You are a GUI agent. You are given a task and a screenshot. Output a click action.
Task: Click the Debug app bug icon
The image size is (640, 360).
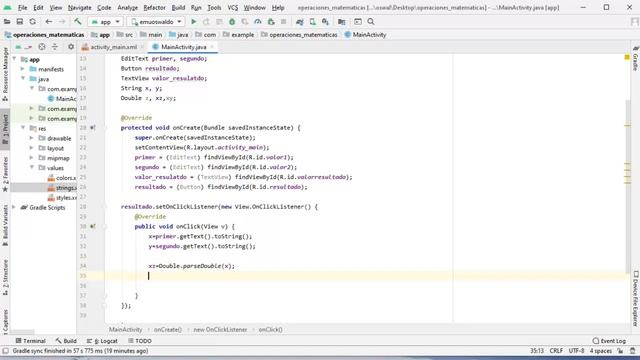[232, 22]
